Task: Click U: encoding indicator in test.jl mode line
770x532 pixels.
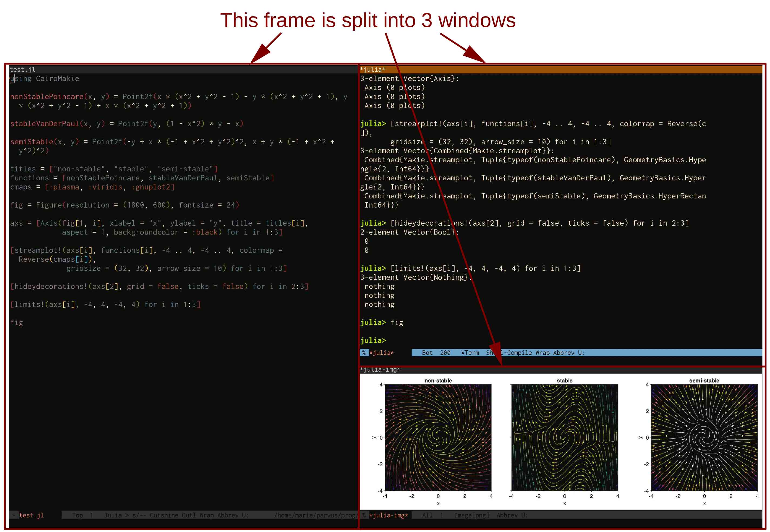Action: (x=245, y=515)
